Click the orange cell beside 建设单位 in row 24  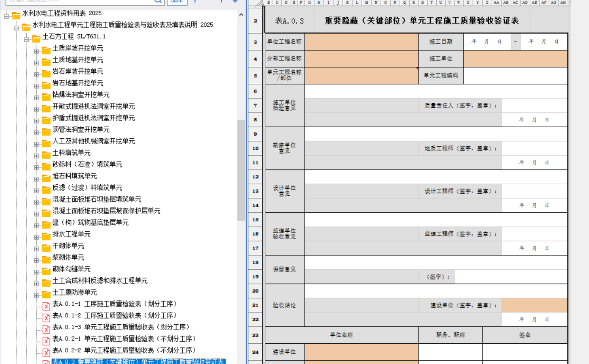click(x=361, y=352)
